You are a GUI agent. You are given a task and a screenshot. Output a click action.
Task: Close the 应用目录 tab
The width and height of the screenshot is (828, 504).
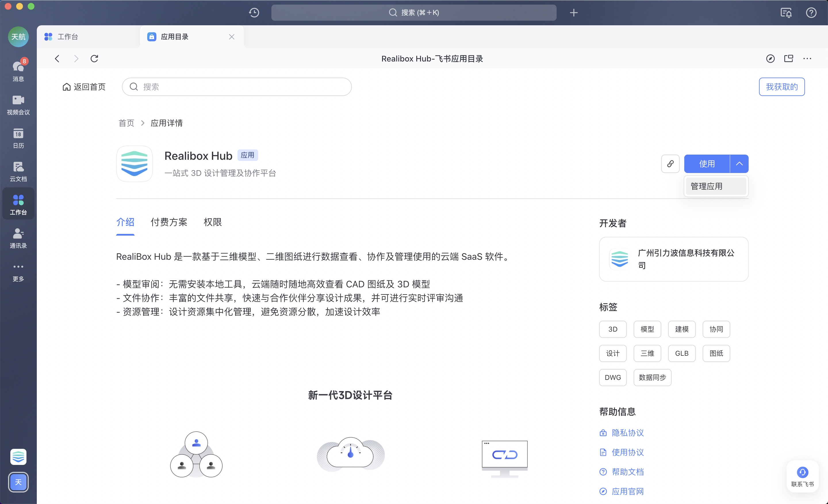[x=231, y=36]
